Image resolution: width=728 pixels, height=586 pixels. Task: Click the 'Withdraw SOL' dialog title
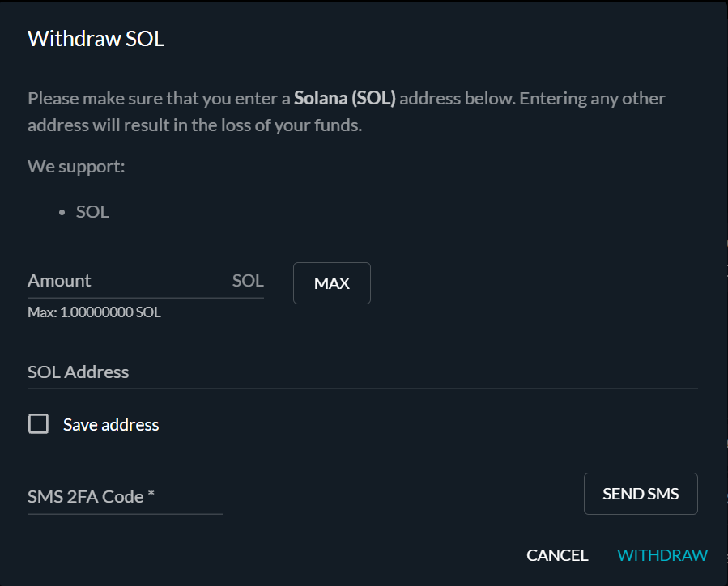tap(96, 38)
